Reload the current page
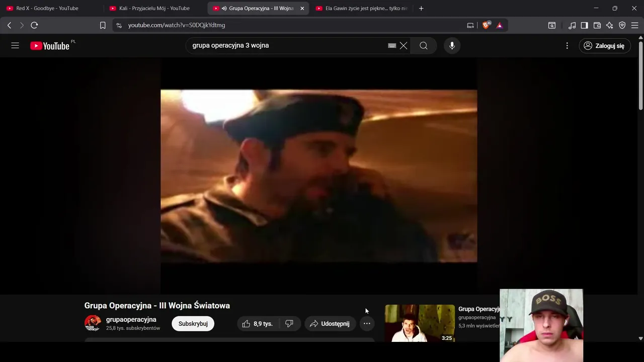 [x=34, y=25]
